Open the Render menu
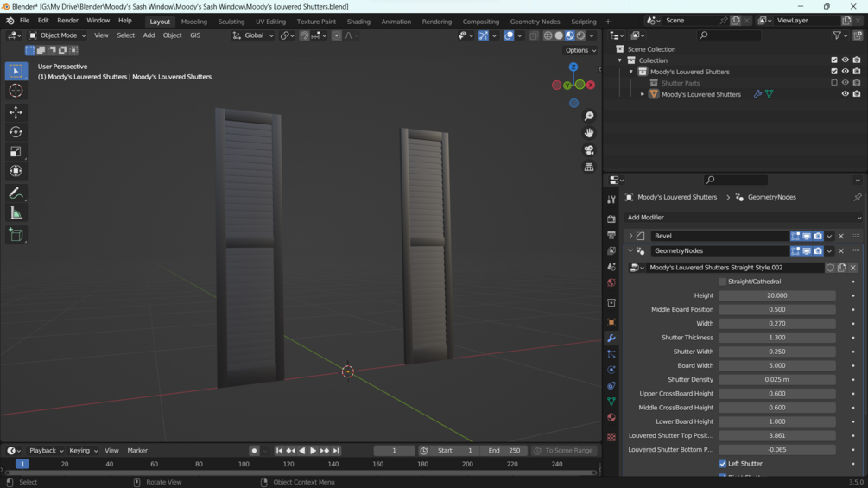 [x=67, y=21]
